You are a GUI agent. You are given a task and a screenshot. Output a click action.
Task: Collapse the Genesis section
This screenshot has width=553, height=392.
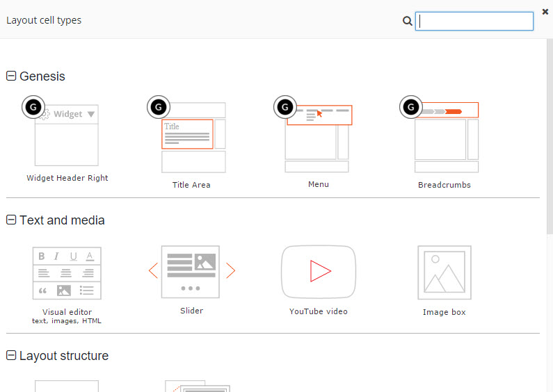[x=11, y=76]
